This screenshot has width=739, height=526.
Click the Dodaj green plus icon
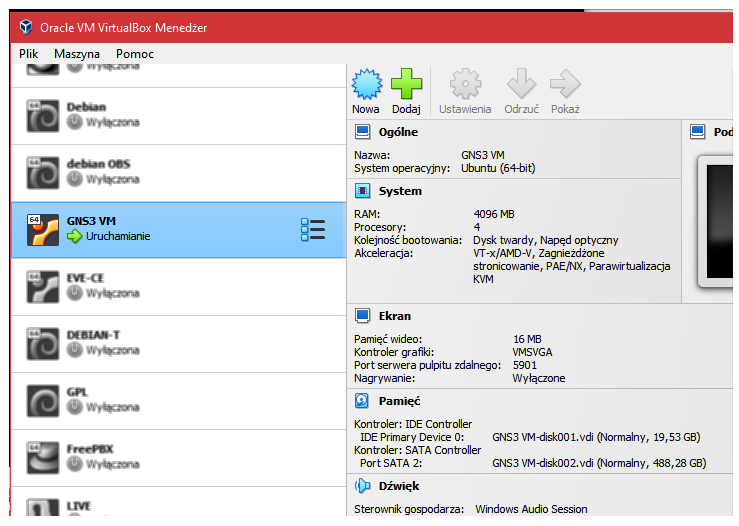point(406,85)
